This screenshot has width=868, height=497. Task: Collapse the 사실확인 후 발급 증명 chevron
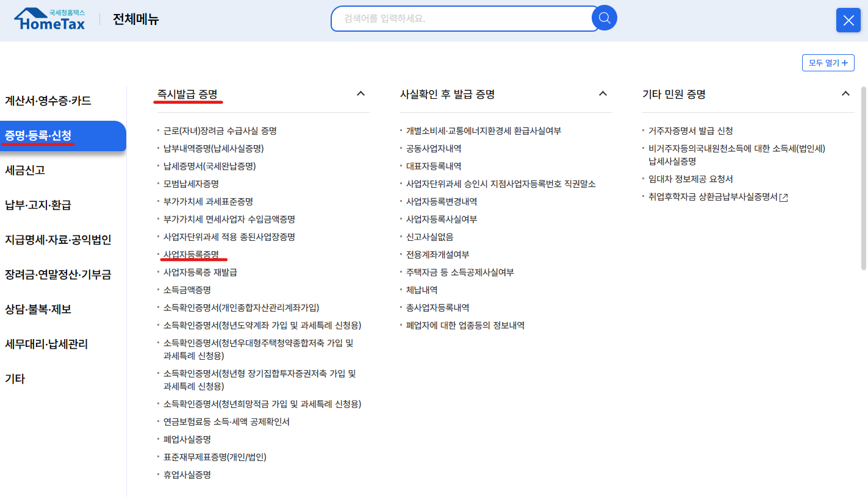point(603,94)
